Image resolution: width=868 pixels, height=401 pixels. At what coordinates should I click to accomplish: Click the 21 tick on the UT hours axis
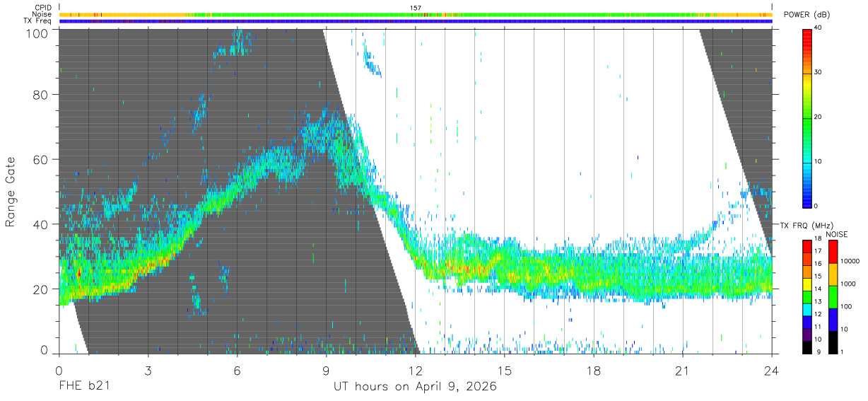(x=682, y=370)
